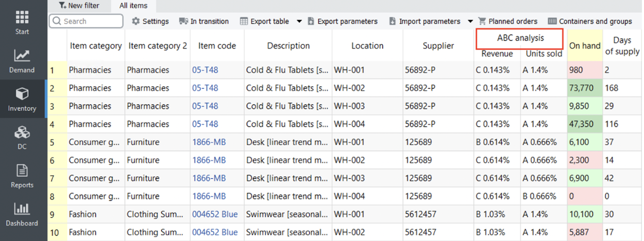Click item code 05-T48 in row 1
The height and width of the screenshot is (241, 644).
tap(205, 70)
